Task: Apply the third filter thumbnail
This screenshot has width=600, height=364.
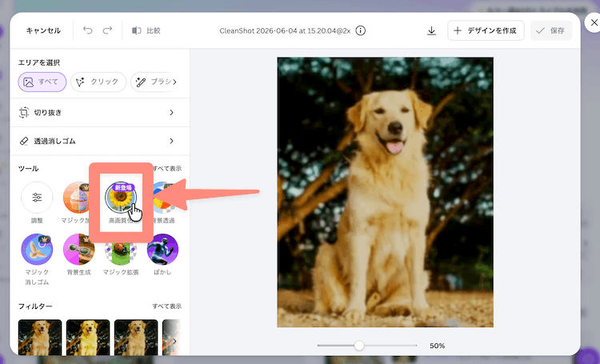Action: point(136,338)
